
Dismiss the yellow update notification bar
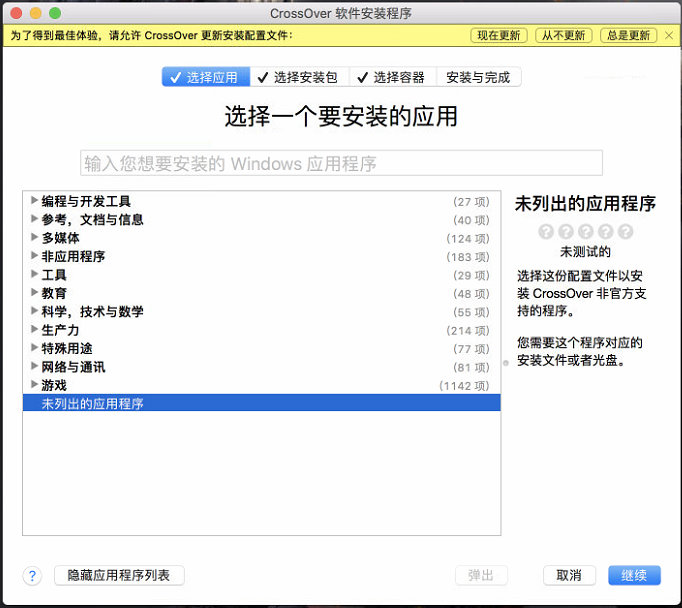point(669,36)
